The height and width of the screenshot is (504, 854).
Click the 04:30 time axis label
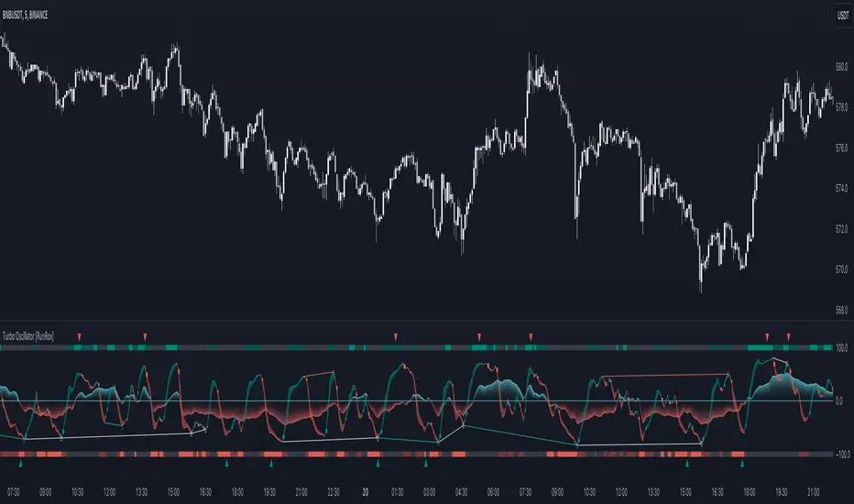point(461,492)
